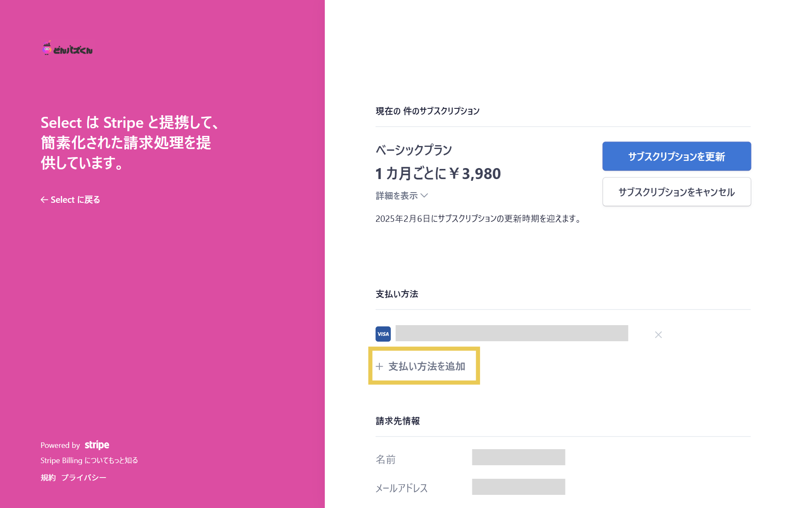Click the VISA card brand icon

[383, 334]
